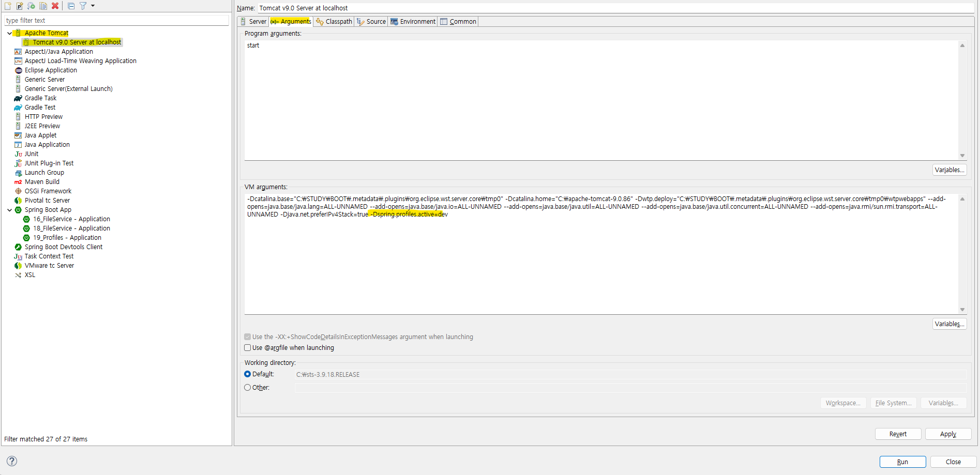Select 18_FileService - Application configuration

pyautogui.click(x=71, y=228)
